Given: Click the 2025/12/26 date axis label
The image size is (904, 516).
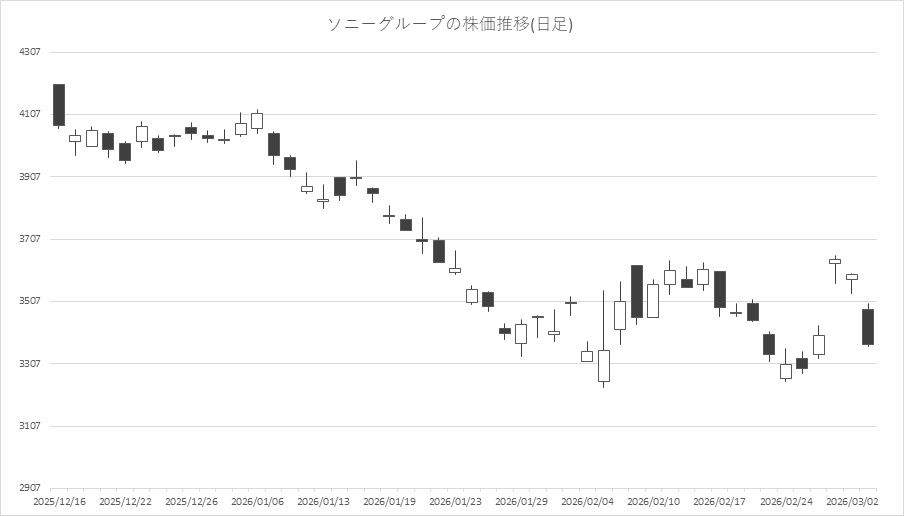Looking at the screenshot, I should 191,501.
